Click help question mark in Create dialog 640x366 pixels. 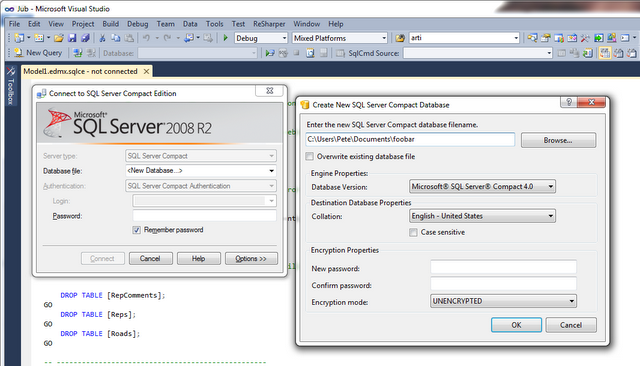pyautogui.click(x=569, y=102)
